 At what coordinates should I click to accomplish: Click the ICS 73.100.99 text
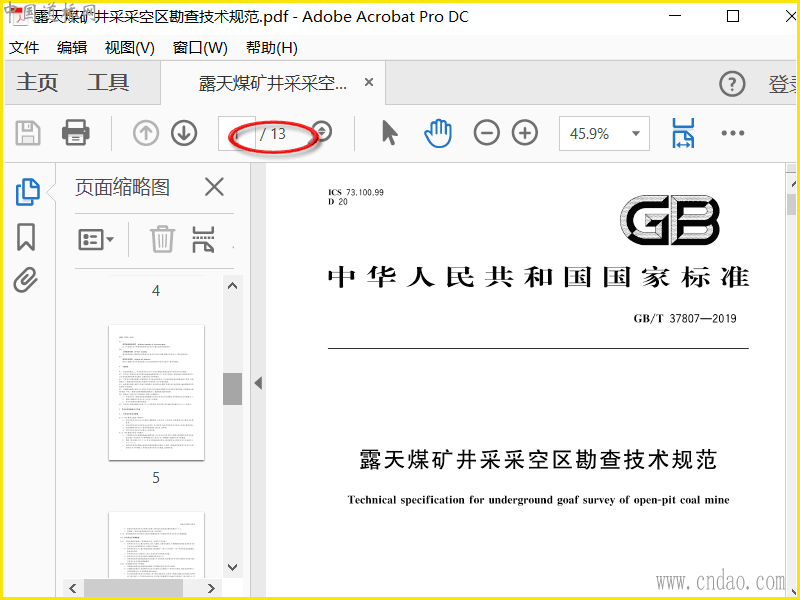356,192
